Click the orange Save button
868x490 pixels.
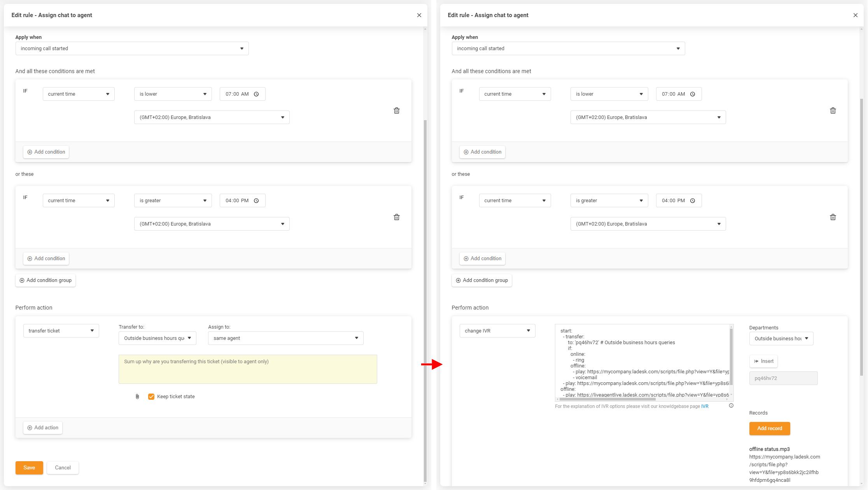(x=29, y=467)
